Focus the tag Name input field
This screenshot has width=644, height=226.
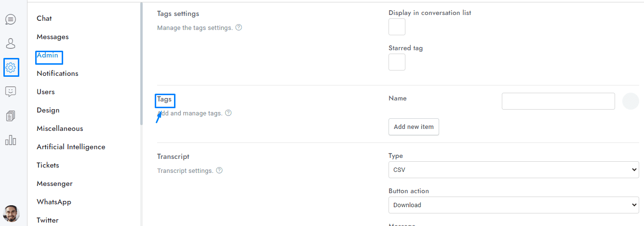(x=558, y=101)
